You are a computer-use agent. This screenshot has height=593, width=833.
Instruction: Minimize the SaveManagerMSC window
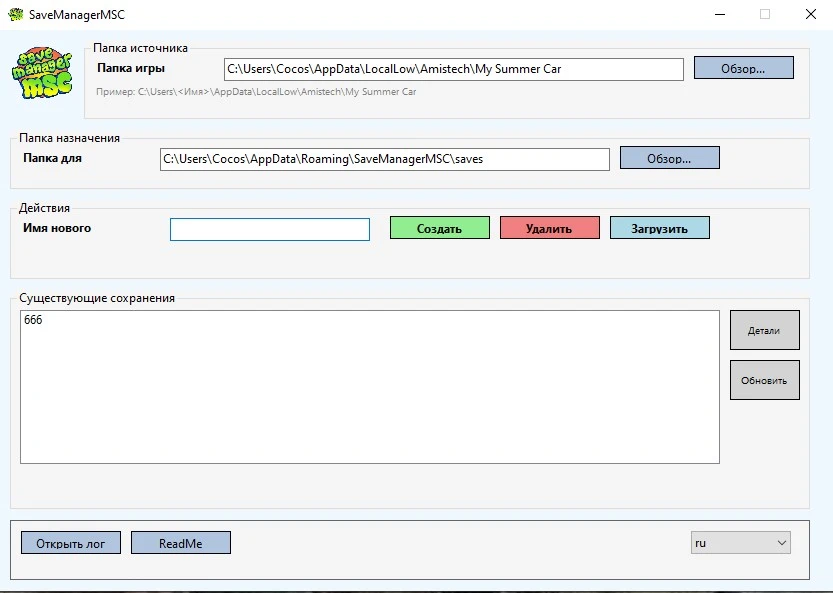point(720,14)
